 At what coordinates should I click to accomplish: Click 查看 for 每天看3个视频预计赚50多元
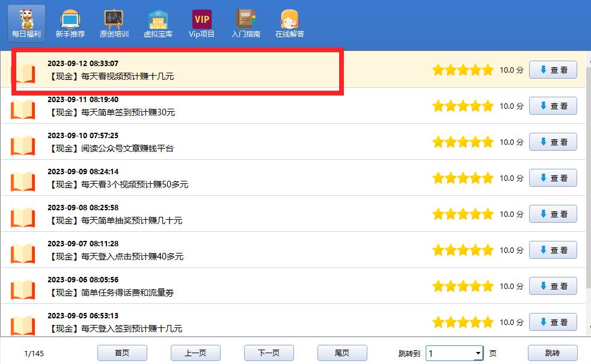[x=553, y=178]
